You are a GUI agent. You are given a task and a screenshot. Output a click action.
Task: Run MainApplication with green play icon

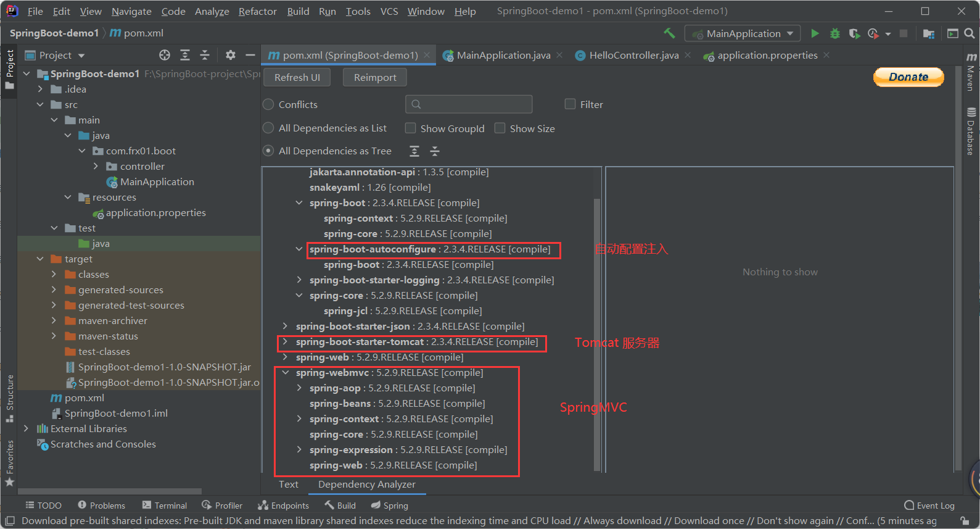coord(815,33)
